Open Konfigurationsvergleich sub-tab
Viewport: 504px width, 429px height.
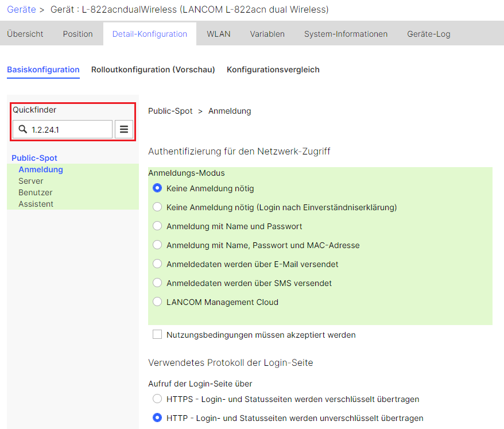(273, 69)
